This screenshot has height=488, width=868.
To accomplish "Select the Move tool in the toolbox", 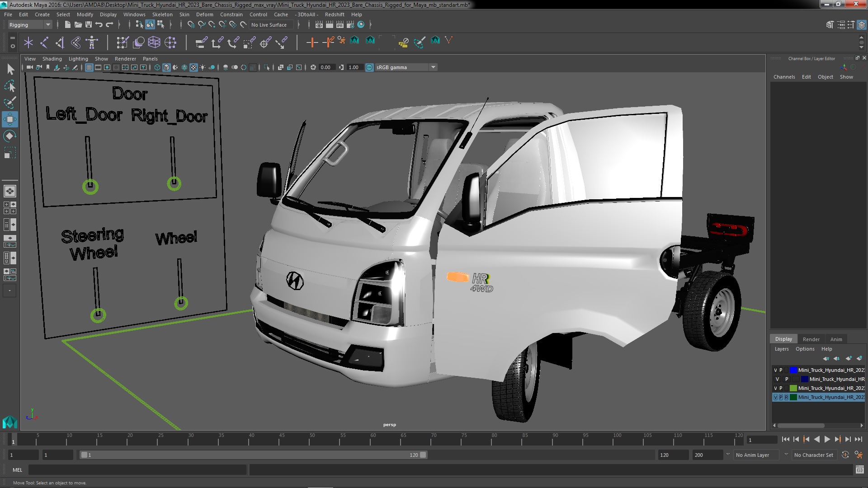I will click(x=9, y=120).
